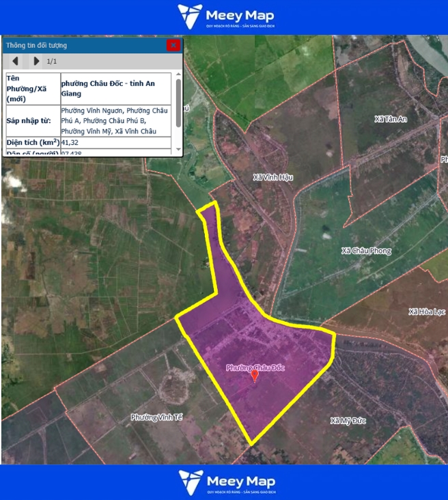Click the info panel vertical scrollbar thumb
This screenshot has width=448, height=500.
(178, 102)
